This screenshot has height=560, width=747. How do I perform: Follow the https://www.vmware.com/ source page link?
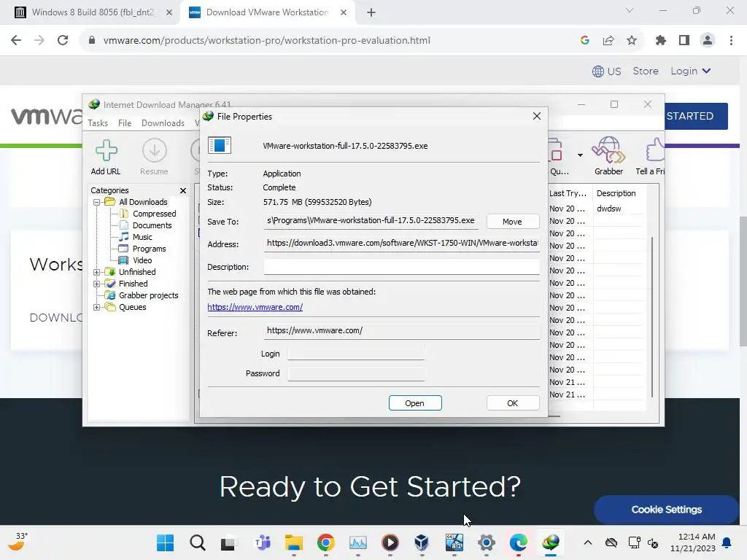pos(255,307)
